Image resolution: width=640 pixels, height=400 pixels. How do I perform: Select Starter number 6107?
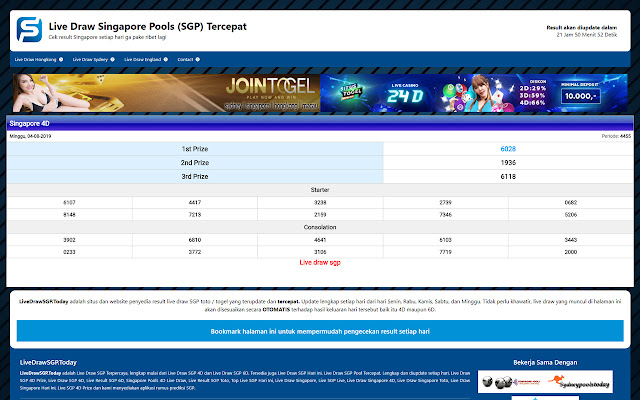click(x=69, y=202)
